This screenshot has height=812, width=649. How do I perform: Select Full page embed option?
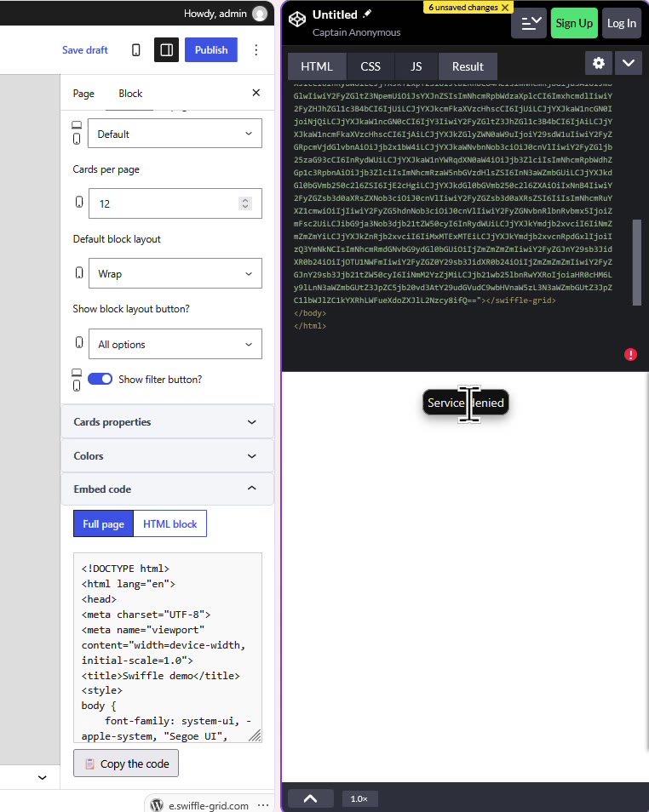pos(104,523)
